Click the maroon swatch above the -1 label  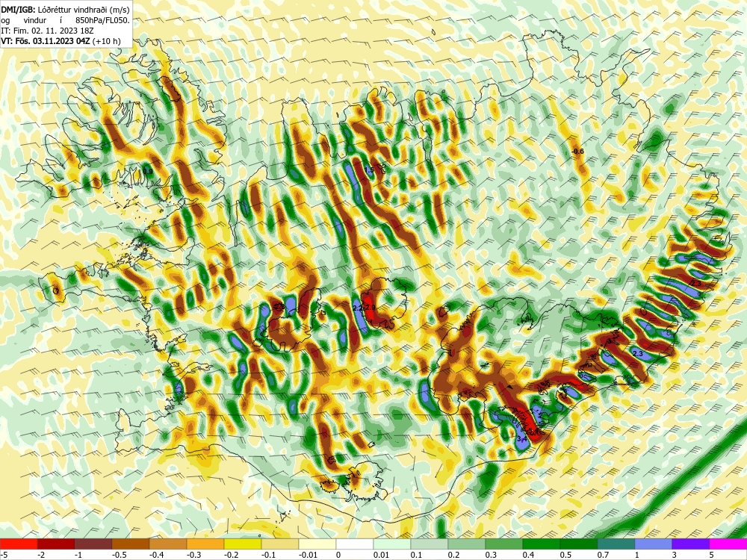coord(93,544)
